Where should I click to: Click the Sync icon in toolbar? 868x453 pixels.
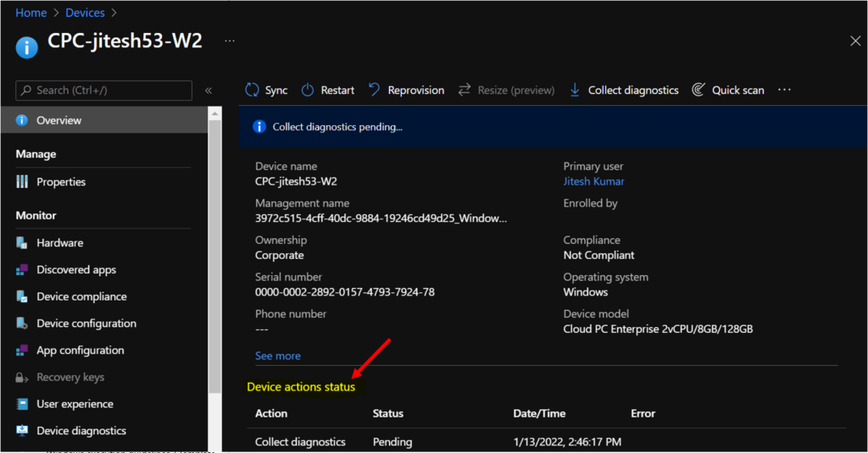tap(252, 90)
